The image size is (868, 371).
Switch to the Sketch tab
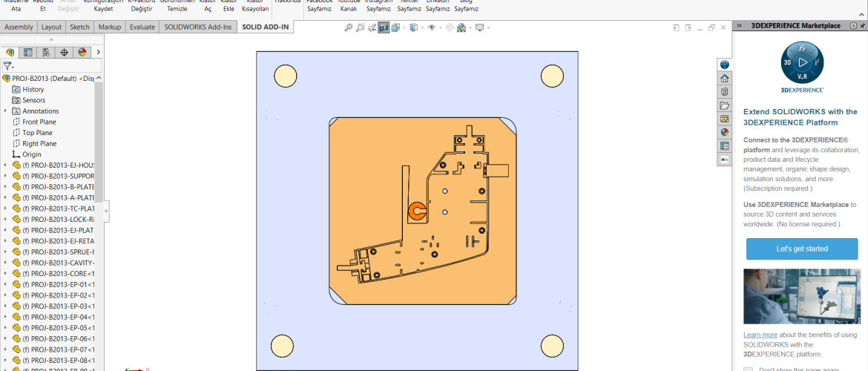coord(79,27)
